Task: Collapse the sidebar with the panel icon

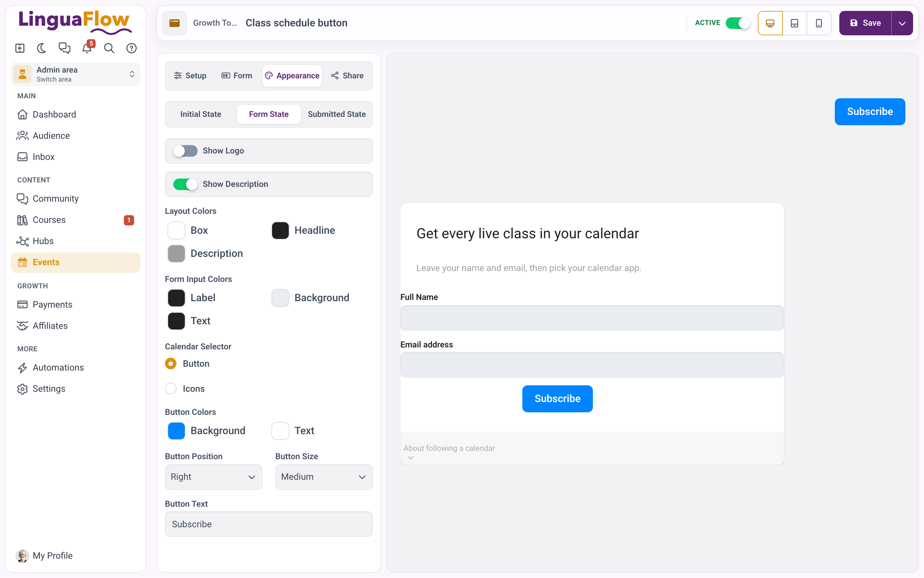Action: tap(20, 48)
